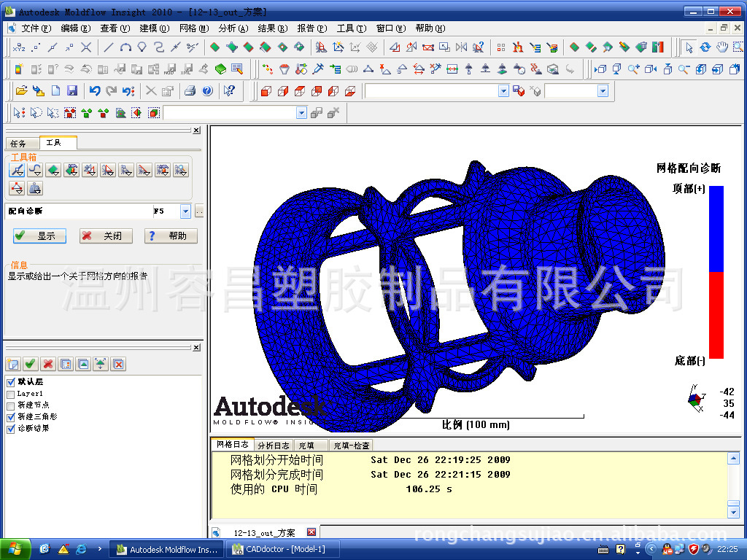Click the Print icon
Screen dimensions: 747x560
[190, 90]
